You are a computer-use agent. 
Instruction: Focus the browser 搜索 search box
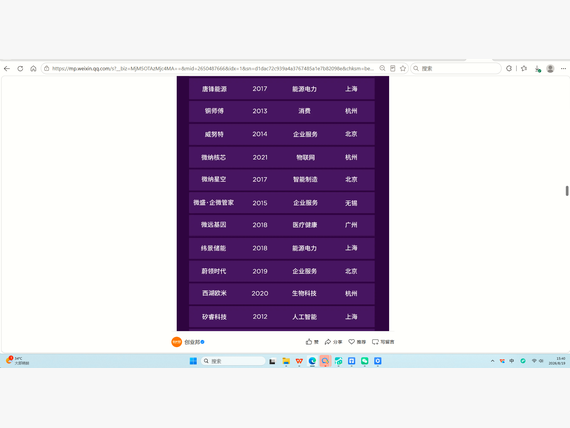(456, 68)
